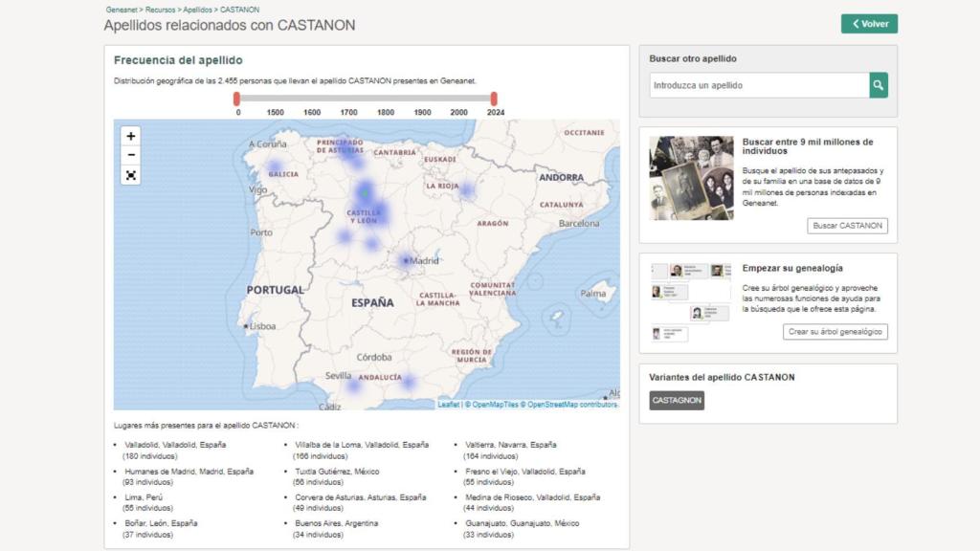980x551 pixels.
Task: Zoom in on the map
Action: [x=130, y=137]
